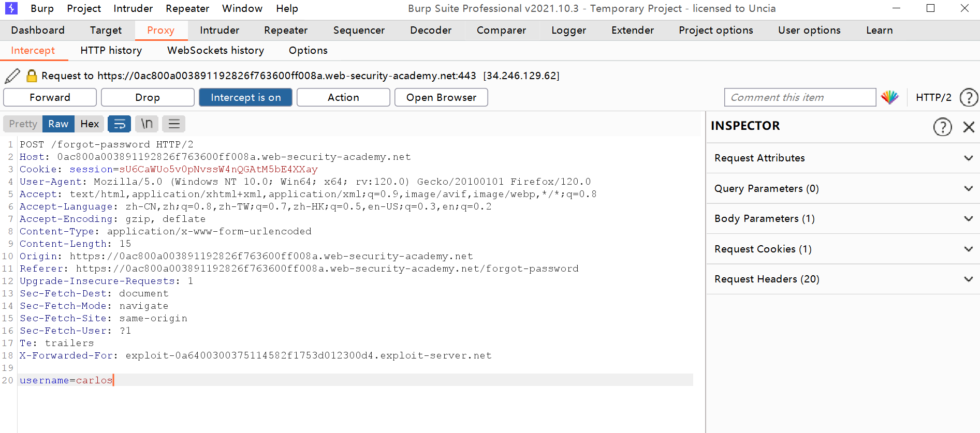Expand Body Parameters (1) section

(843, 219)
